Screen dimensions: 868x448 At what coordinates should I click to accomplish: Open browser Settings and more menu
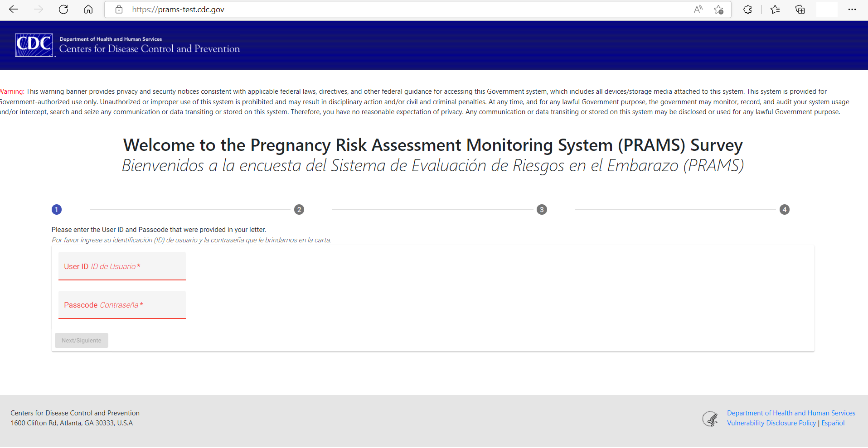(x=852, y=10)
